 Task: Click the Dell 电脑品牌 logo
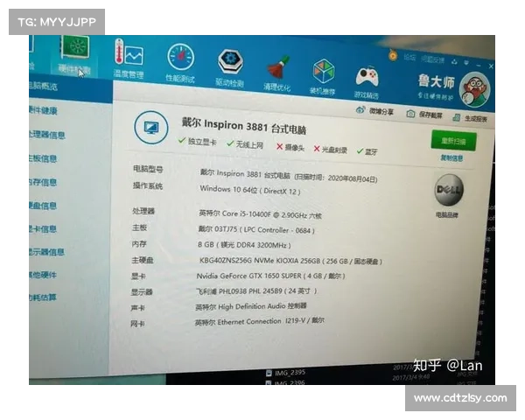pyautogui.click(x=449, y=190)
